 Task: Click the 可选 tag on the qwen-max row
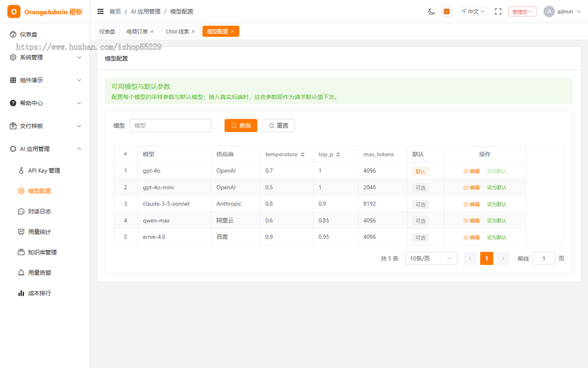(420, 221)
